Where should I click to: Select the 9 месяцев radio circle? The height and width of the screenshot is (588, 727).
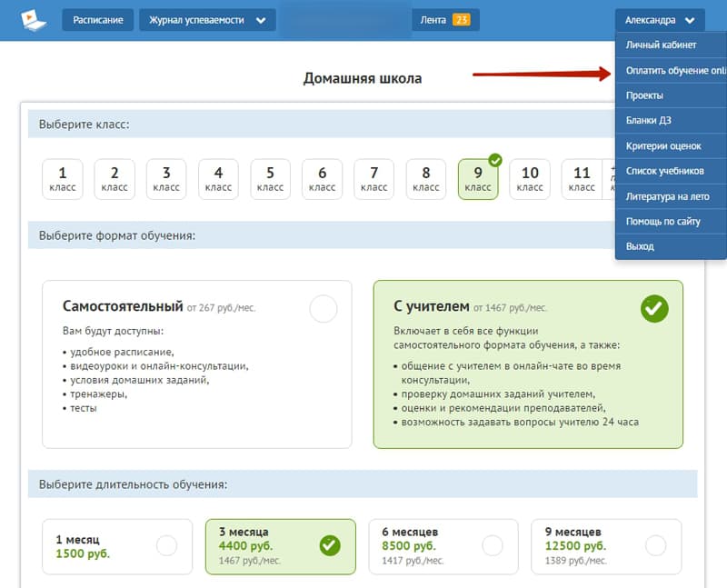(x=655, y=546)
